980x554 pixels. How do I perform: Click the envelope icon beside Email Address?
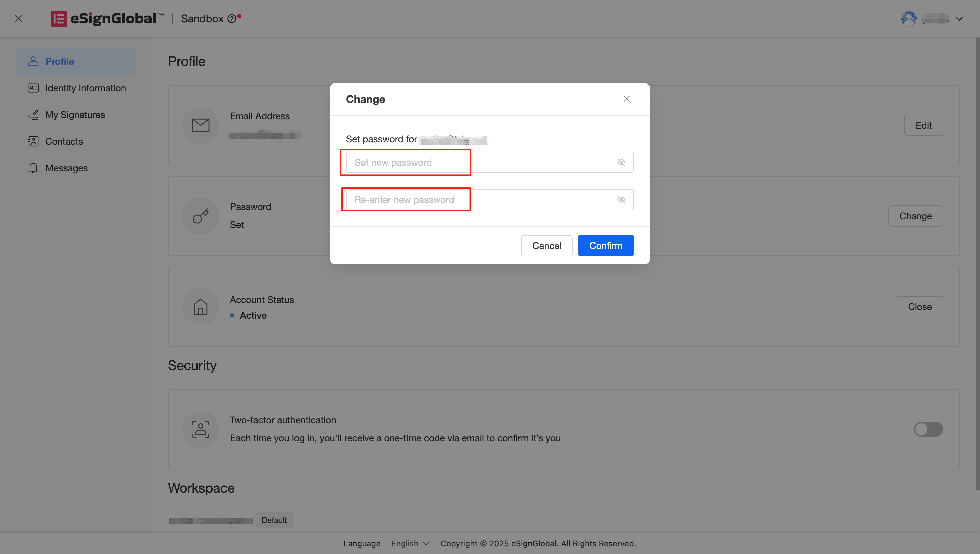click(x=200, y=125)
